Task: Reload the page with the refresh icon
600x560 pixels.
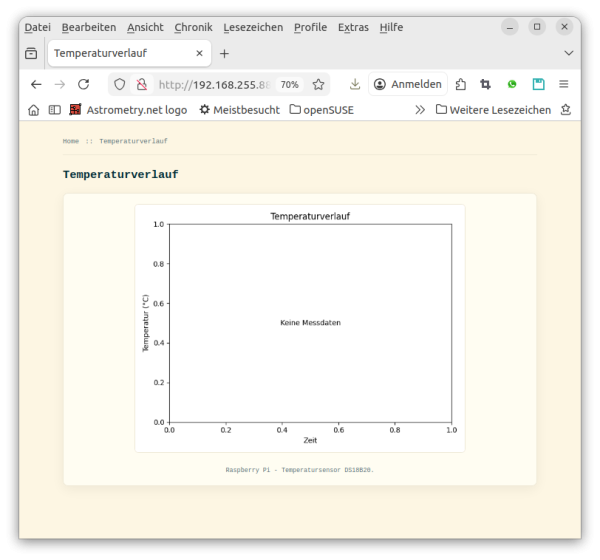Action: click(x=84, y=85)
